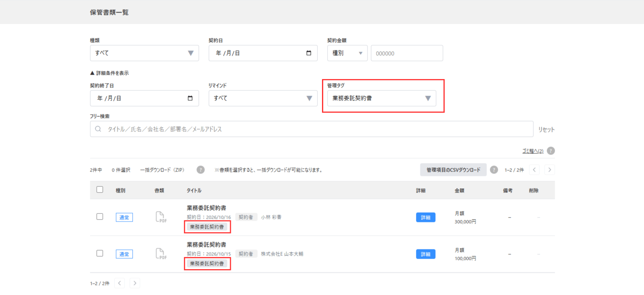
Task: Click the help icon beside CSVダウンロード
Action: [494, 170]
